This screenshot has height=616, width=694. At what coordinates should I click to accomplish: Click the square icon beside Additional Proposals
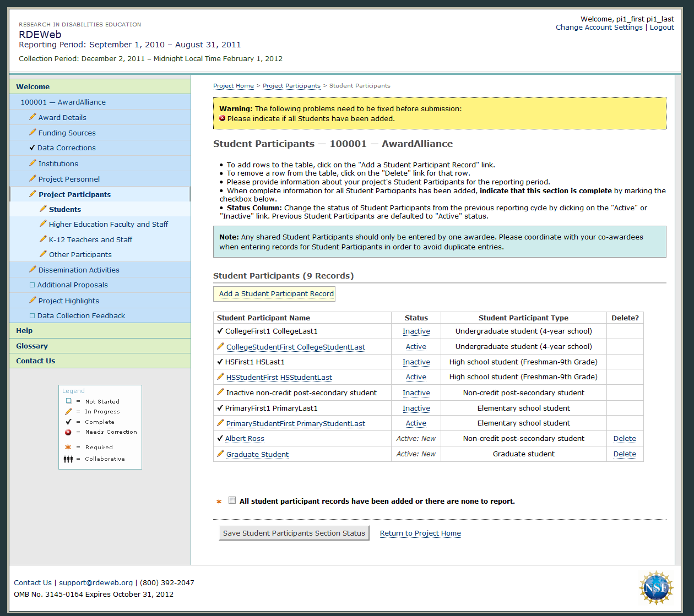click(32, 285)
